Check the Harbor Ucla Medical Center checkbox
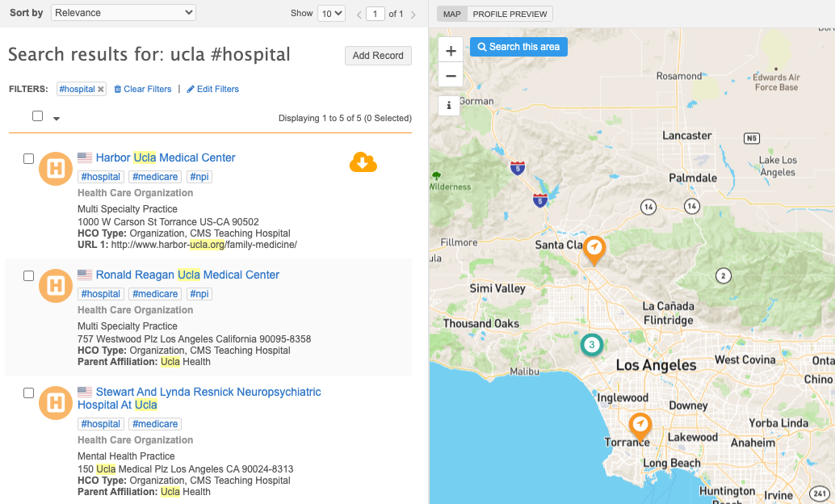Image resolution: width=835 pixels, height=504 pixels. pos(28,158)
